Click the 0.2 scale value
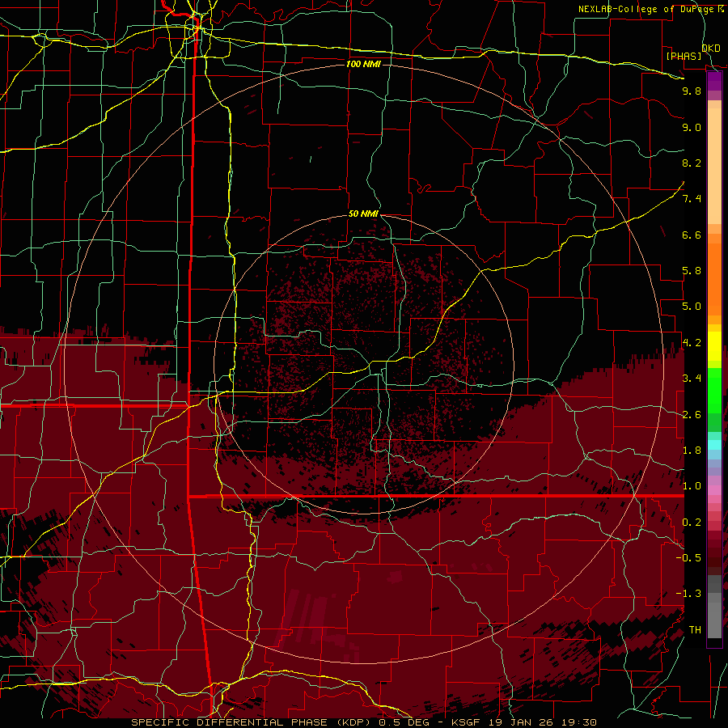728x728 pixels. click(692, 523)
